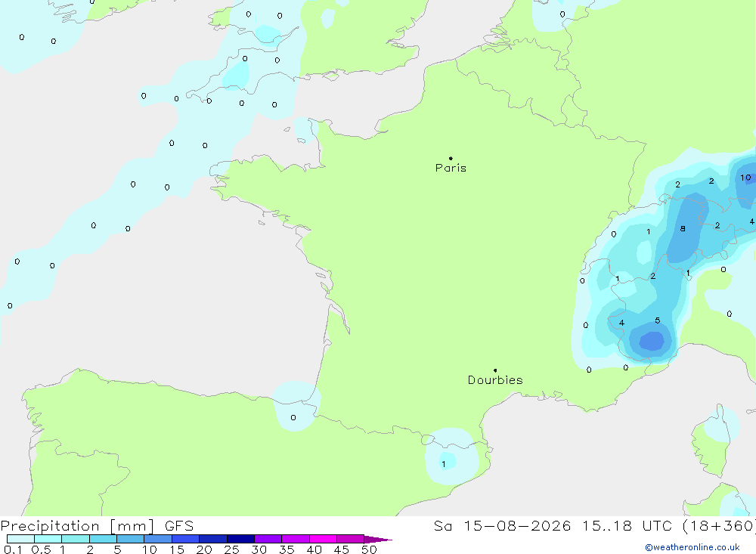Screen dimensions: 756x554
Task: Select the Paris location dot marker
Action: click(x=451, y=158)
